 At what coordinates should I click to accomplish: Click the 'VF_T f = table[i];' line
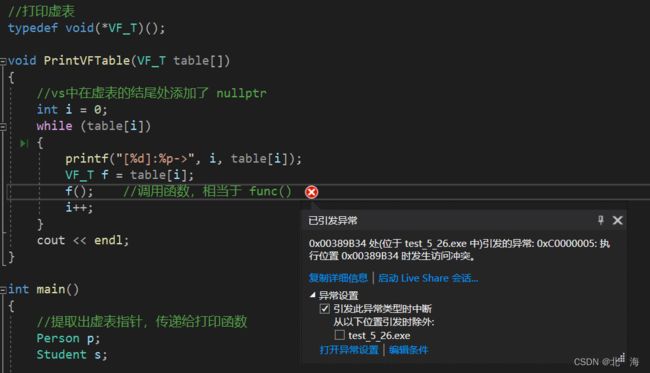[x=129, y=174]
